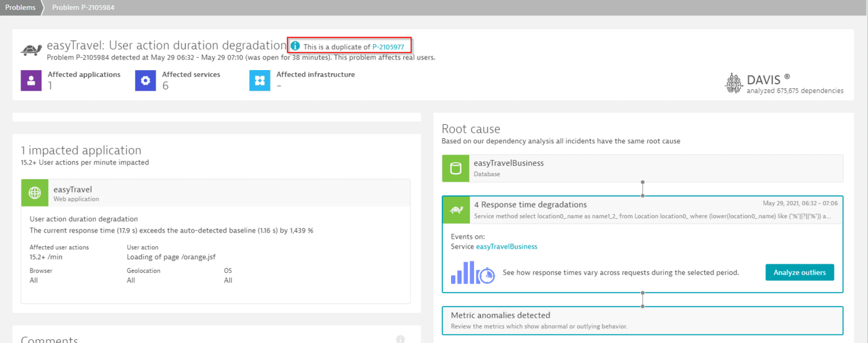The image size is (868, 343).
Task: Open duplicate problem P-2105977 link
Action: 388,47
